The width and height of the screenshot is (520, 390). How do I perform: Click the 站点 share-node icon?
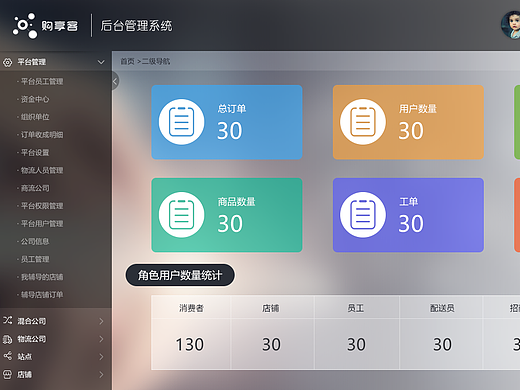click(7, 356)
